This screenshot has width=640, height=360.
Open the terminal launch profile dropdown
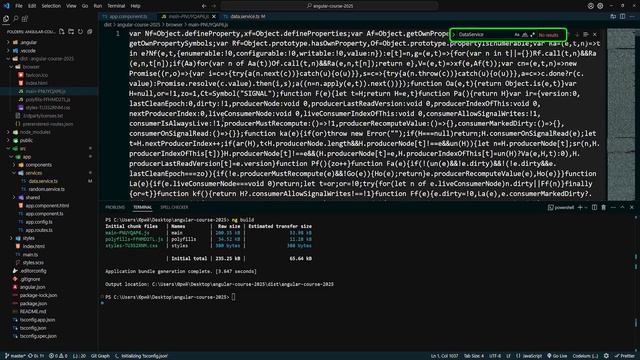point(587,207)
